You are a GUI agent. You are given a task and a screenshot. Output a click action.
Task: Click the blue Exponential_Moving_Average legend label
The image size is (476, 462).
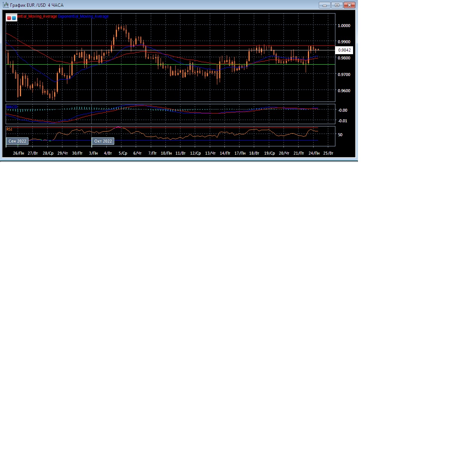(x=83, y=17)
